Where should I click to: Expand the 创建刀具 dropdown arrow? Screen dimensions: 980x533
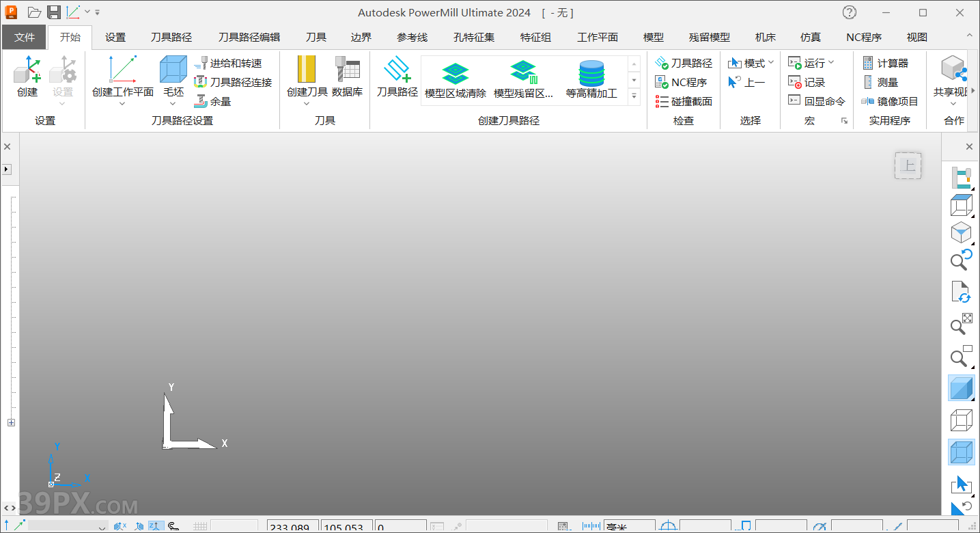[307, 104]
